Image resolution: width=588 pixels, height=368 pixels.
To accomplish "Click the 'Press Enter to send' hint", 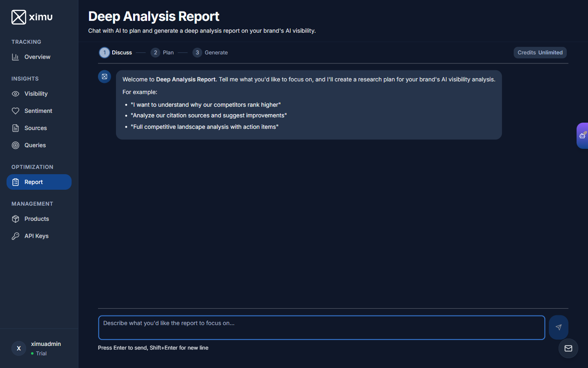I will (x=153, y=348).
